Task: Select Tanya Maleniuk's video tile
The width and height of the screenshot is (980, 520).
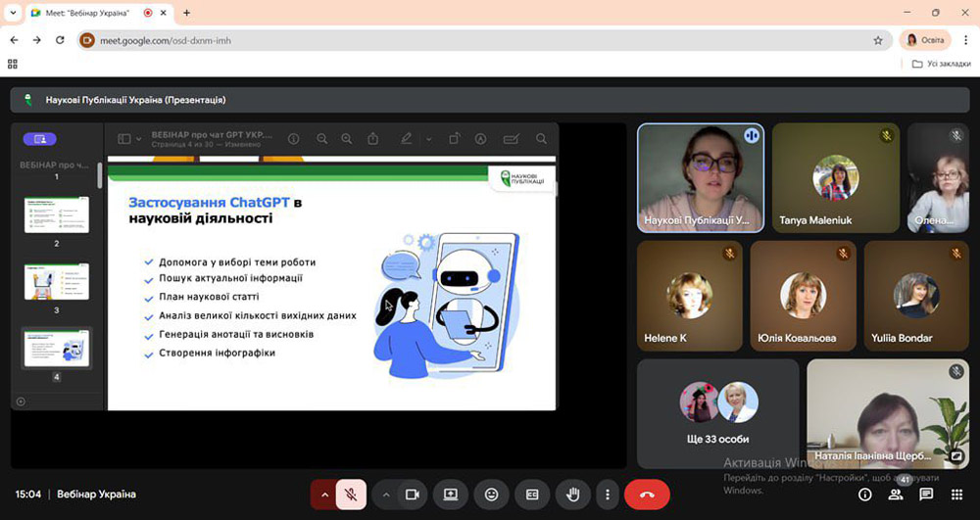Action: click(835, 177)
